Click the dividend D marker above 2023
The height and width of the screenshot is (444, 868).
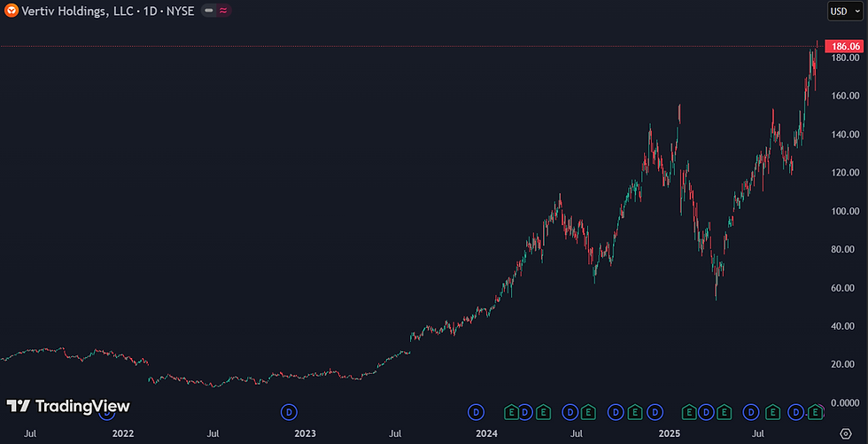[289, 412]
